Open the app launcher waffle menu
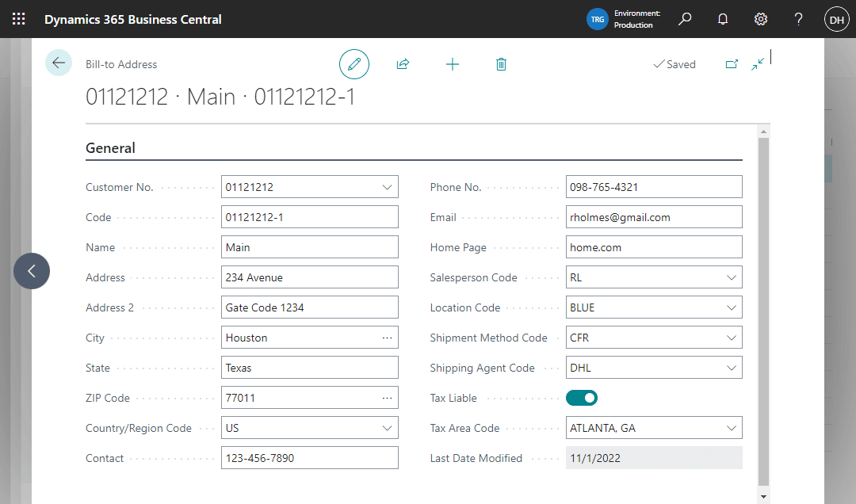This screenshot has height=504, width=856. (x=18, y=18)
